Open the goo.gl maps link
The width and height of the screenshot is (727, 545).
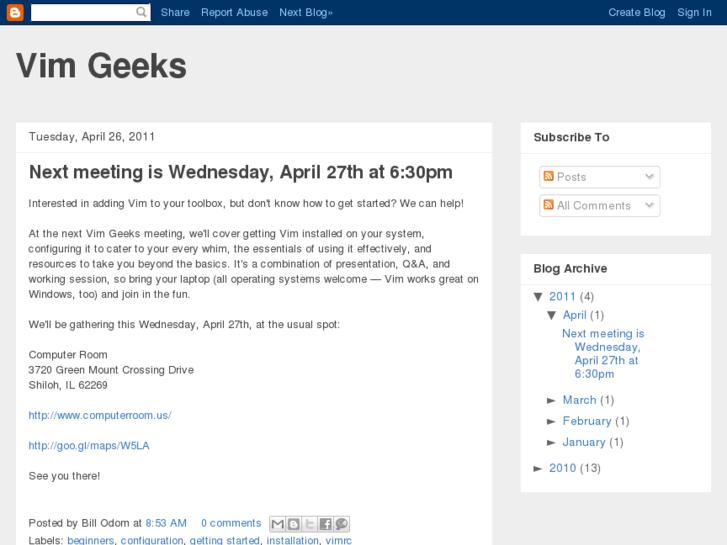(x=89, y=445)
